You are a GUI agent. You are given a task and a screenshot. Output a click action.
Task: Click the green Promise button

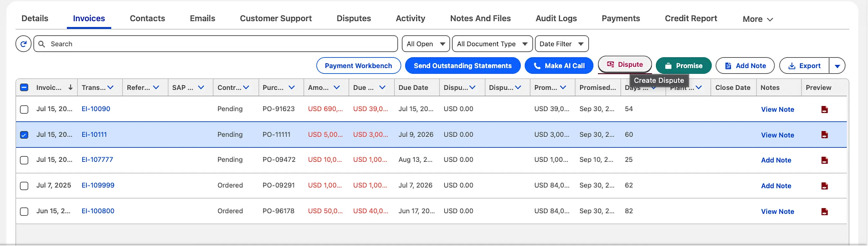coord(683,66)
